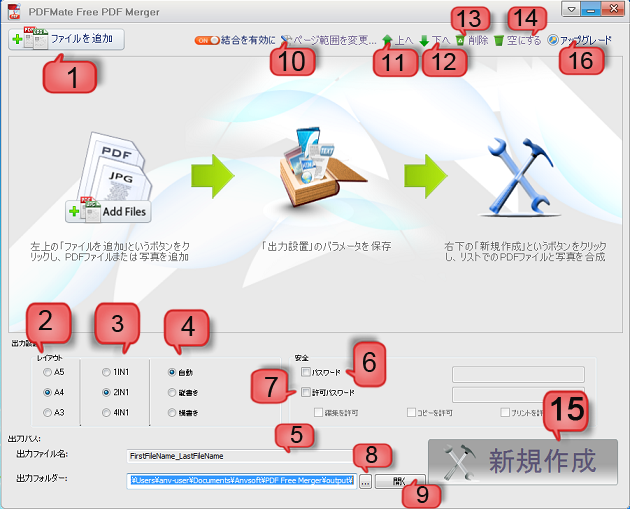This screenshot has height=509, width=630.
Task: Check the プリントを許可 checkbox
Action: [505, 412]
